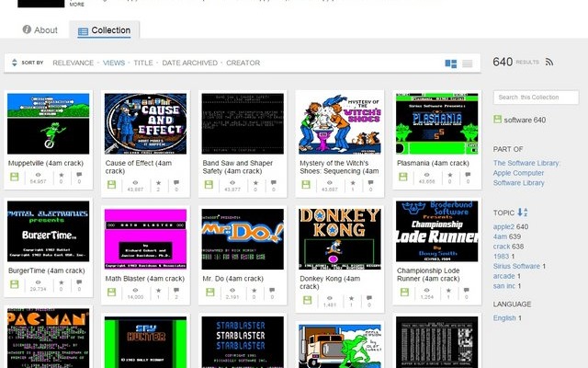Open the Spy Hunter thumbnail
The width and height of the screenshot is (588, 368).
[145, 342]
